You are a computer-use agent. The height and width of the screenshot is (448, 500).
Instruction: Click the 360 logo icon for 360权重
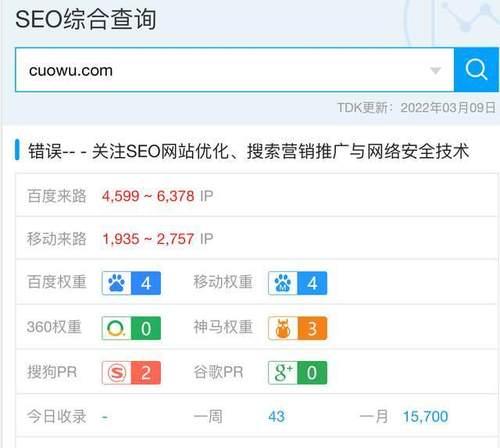117,328
